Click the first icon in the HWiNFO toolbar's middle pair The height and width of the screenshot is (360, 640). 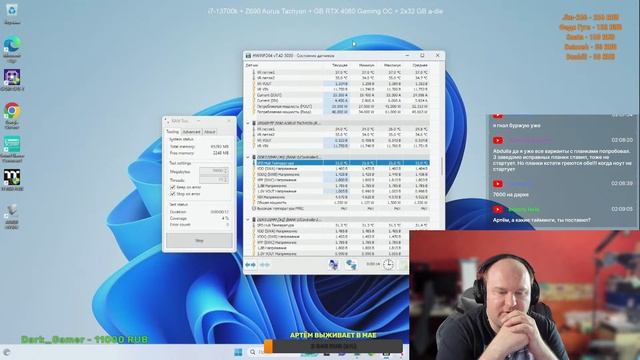(333, 264)
